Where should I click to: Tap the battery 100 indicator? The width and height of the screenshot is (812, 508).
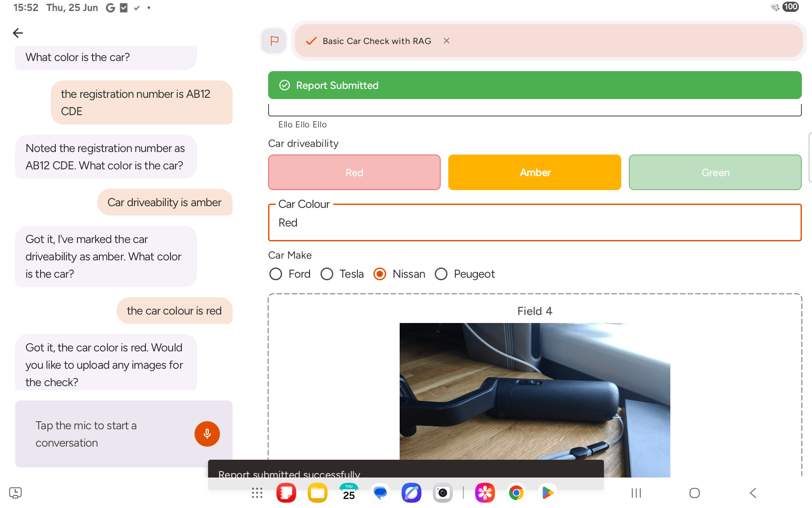click(790, 7)
